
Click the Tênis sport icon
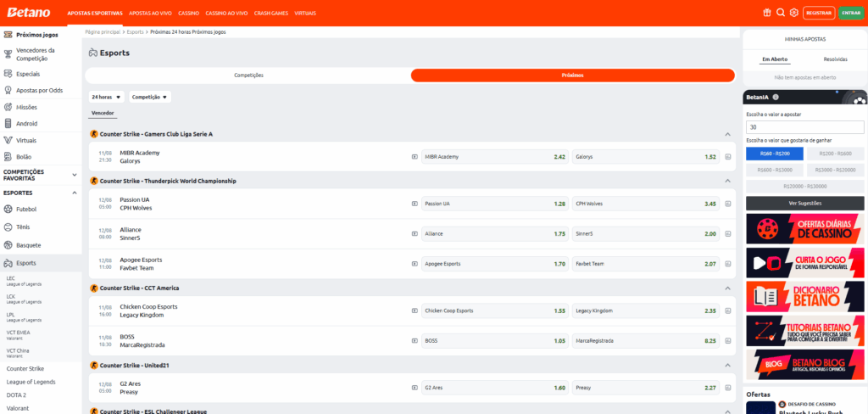click(8, 227)
